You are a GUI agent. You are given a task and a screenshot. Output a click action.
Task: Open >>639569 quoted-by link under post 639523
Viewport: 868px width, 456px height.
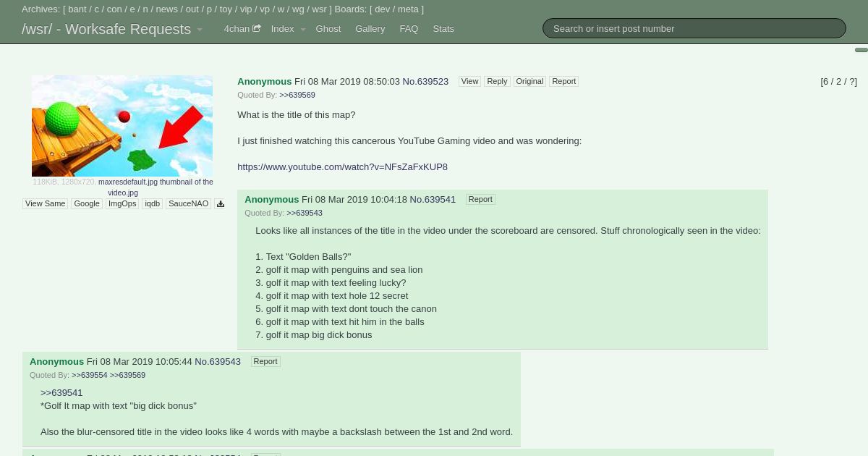(x=297, y=96)
